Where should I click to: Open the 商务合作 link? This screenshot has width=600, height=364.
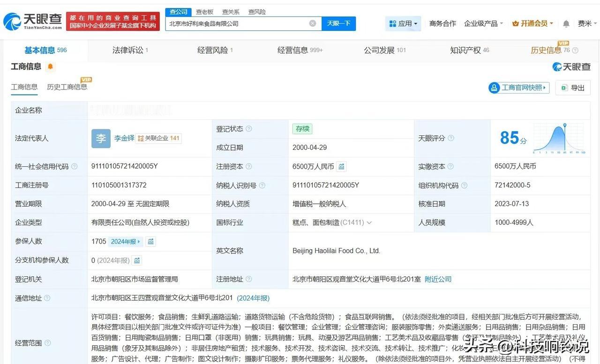pos(442,23)
